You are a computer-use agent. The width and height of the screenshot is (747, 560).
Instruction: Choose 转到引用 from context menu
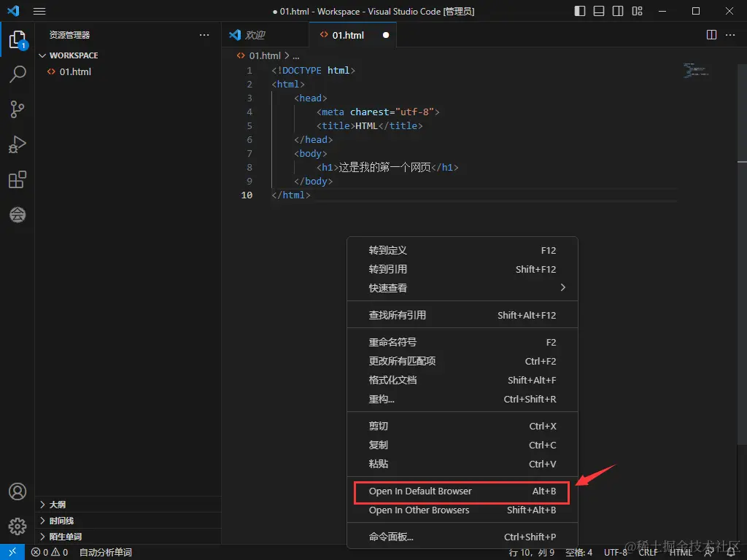tap(462, 270)
